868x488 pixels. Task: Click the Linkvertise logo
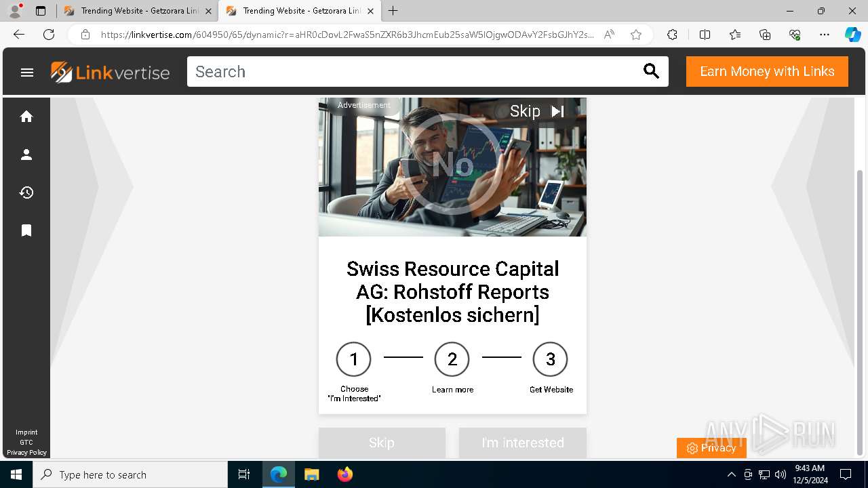pyautogui.click(x=110, y=72)
